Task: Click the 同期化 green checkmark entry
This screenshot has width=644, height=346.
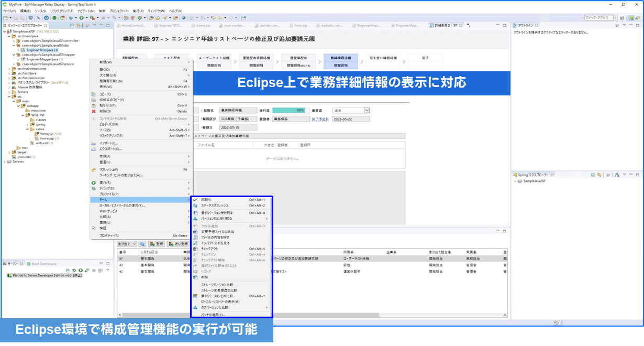Action: tap(195, 200)
